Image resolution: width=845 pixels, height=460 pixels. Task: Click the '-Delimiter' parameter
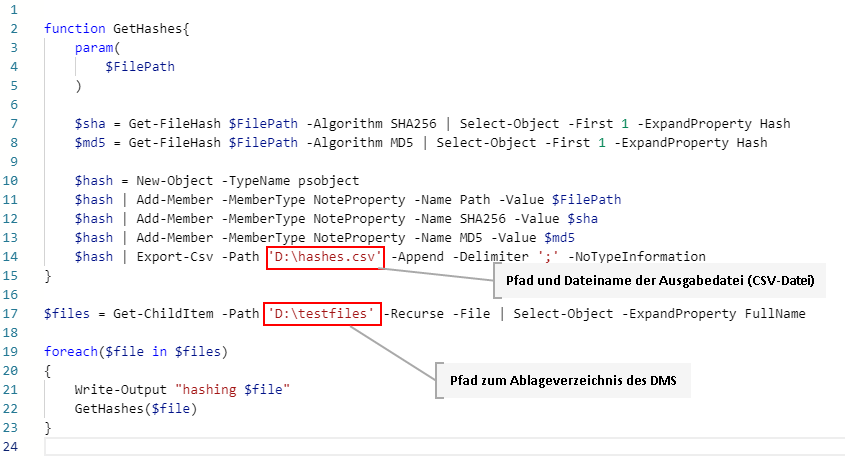[x=490, y=256]
